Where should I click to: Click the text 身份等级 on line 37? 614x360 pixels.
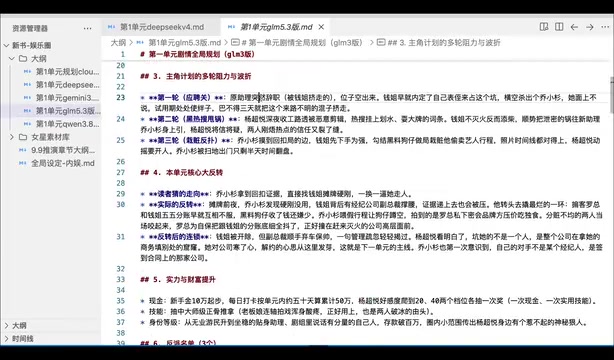[x=163, y=322]
